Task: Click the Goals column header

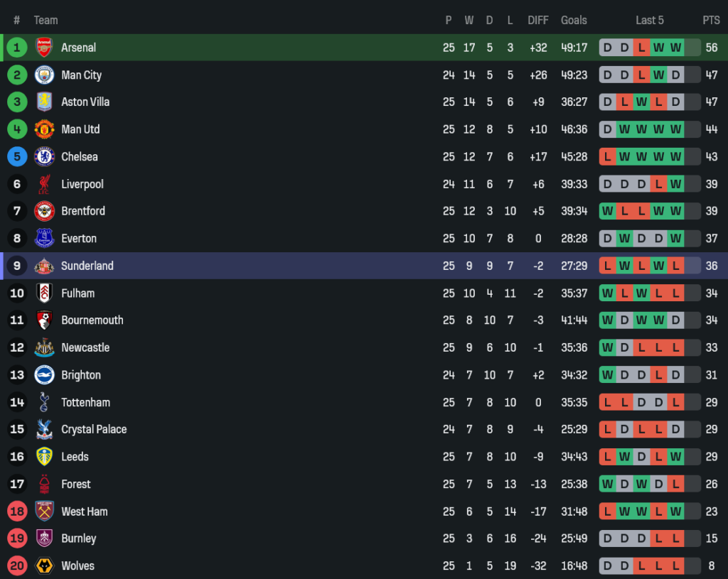Action: click(x=574, y=20)
